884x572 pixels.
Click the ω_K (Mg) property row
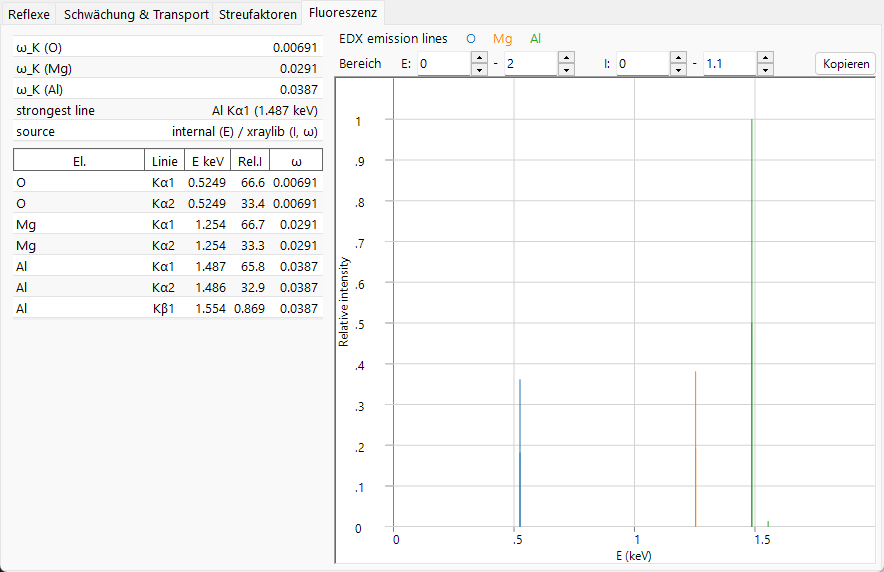point(167,68)
